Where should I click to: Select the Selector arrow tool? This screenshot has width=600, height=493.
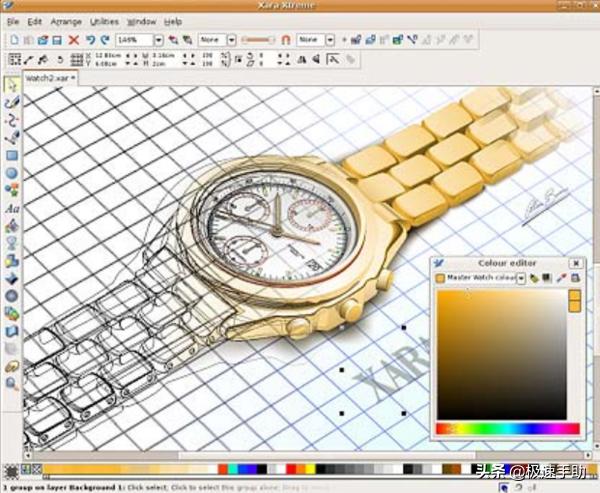[x=12, y=85]
